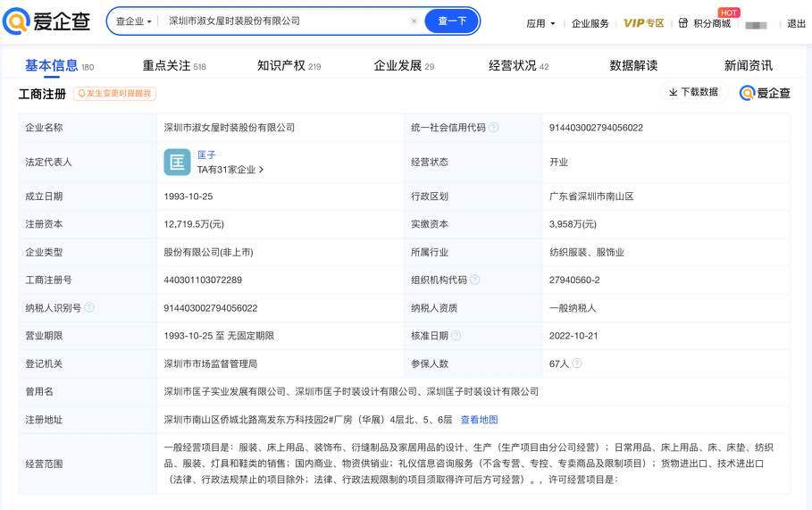Screen dimensions: 812x510
Task: Expand TA有31家企业 chevron link
Action: [230, 170]
